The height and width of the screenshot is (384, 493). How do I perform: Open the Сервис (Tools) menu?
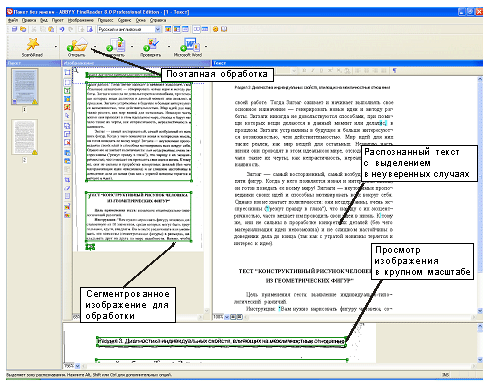tap(124, 20)
